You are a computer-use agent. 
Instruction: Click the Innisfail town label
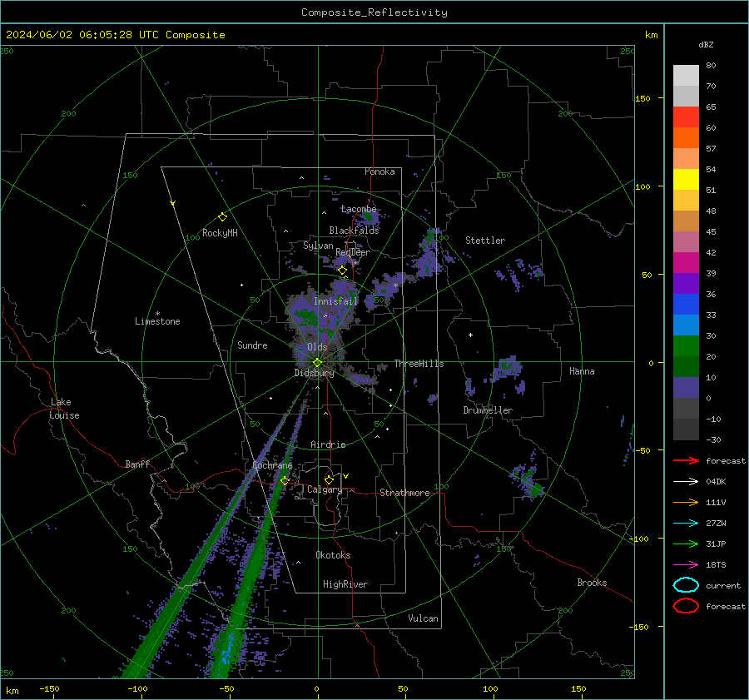click(335, 301)
